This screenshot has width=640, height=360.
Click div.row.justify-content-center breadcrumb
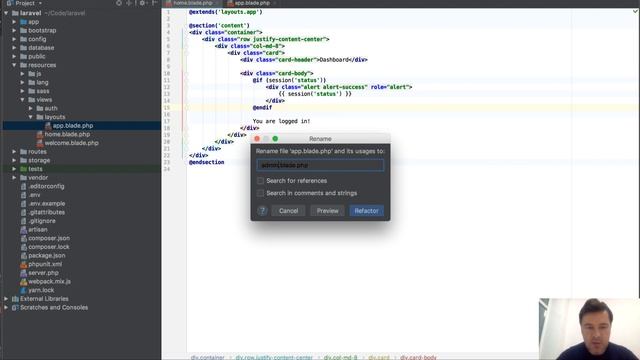[274, 357]
